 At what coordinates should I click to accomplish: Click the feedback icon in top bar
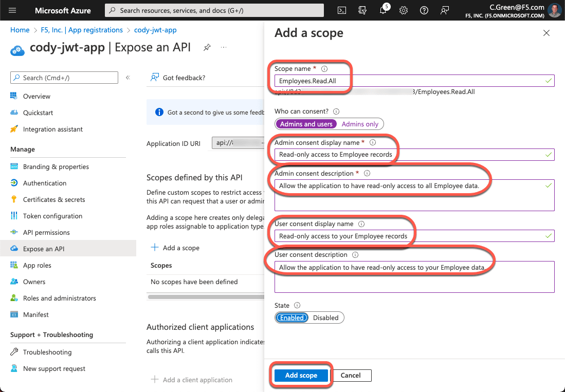pyautogui.click(x=445, y=10)
